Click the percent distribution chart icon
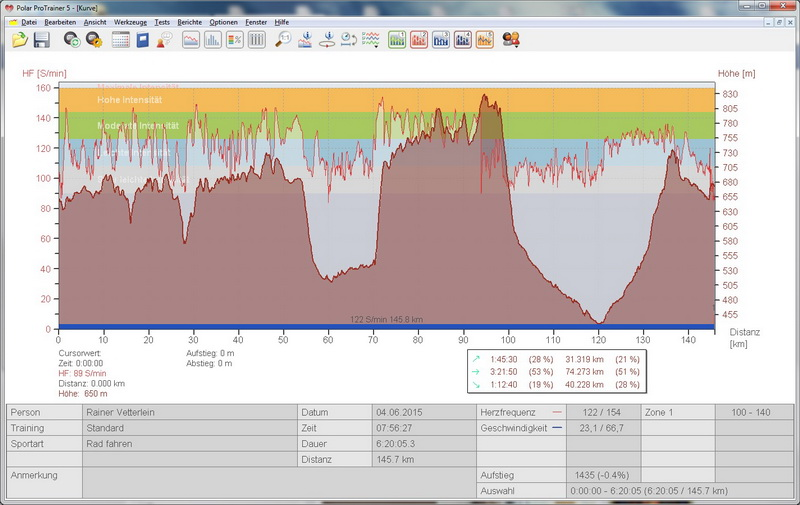The image size is (800, 505). click(235, 40)
